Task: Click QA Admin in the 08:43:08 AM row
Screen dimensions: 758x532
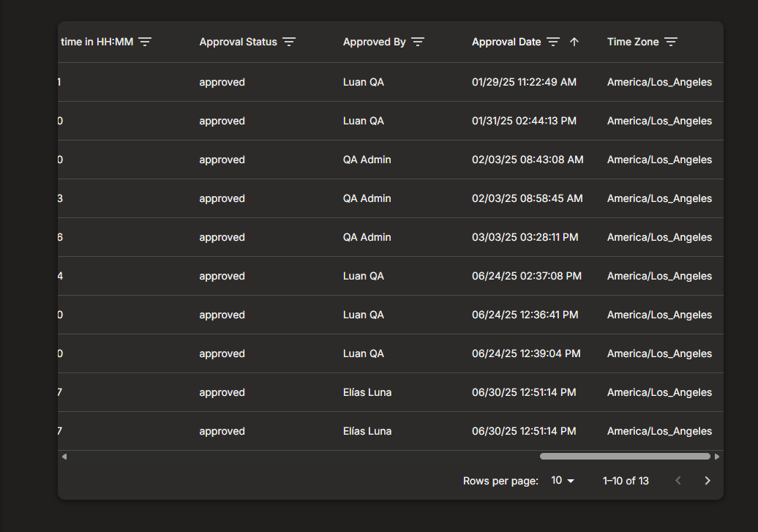Action: [367, 160]
